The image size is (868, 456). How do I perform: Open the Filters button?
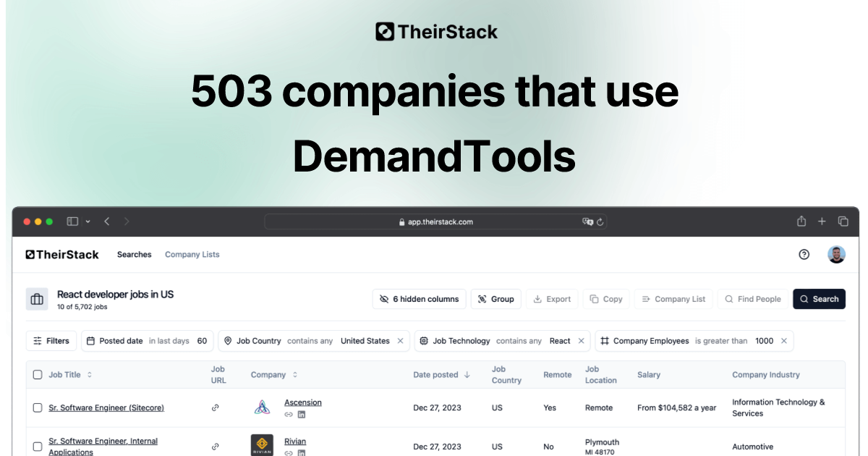[51, 341]
